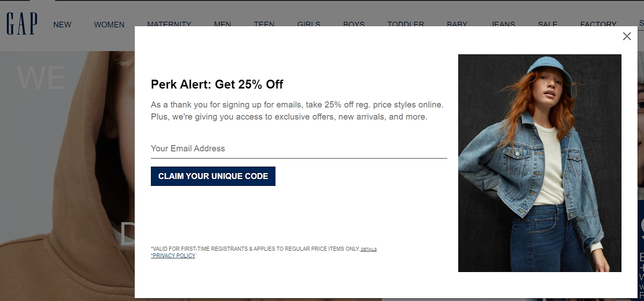Select TODDLER in the top menu
644x301 pixels.
405,24
